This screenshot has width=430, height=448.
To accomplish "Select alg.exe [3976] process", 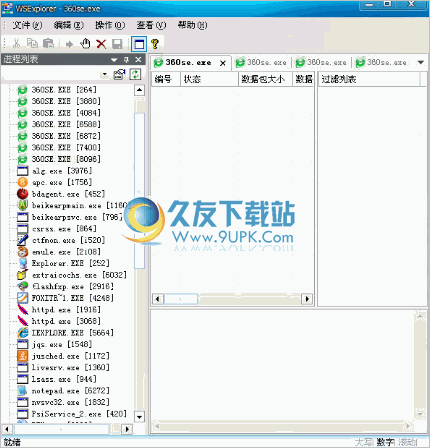I will [x=62, y=171].
